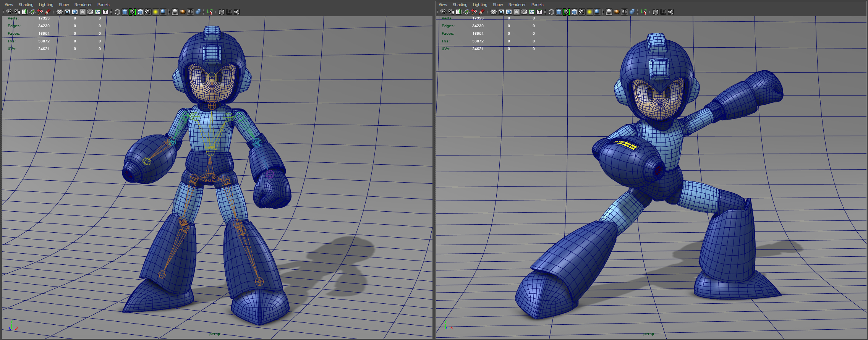Click Edges count 34230 in left viewport

coord(44,26)
